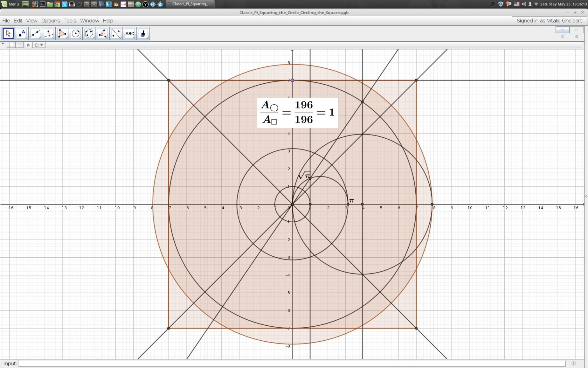The width and height of the screenshot is (588, 368).
Task: Open the Linux Mint Menu button
Action: pyautogui.click(x=11, y=4)
